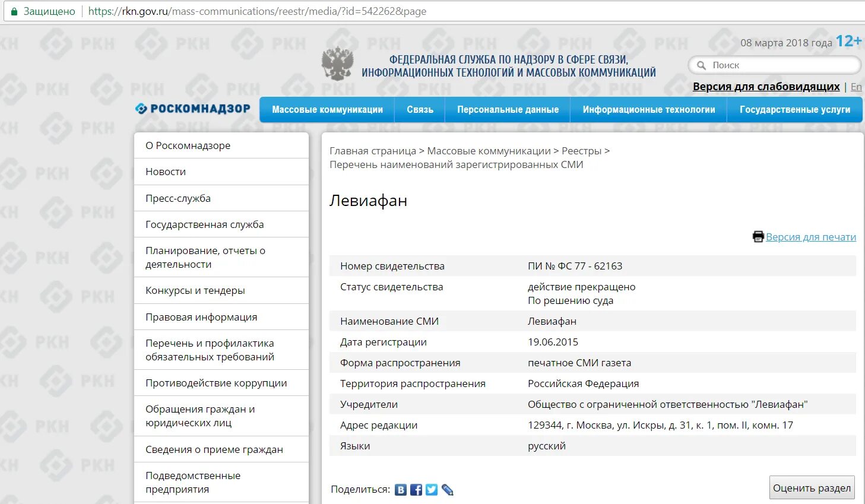Open the Государственная служба sidebar item

221,224
